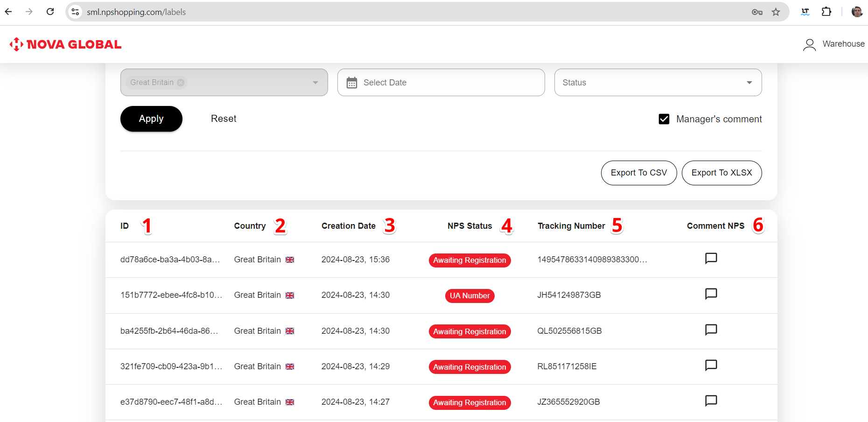Image resolution: width=868 pixels, height=422 pixels.
Task: Open the Status dropdown
Action: tap(658, 83)
